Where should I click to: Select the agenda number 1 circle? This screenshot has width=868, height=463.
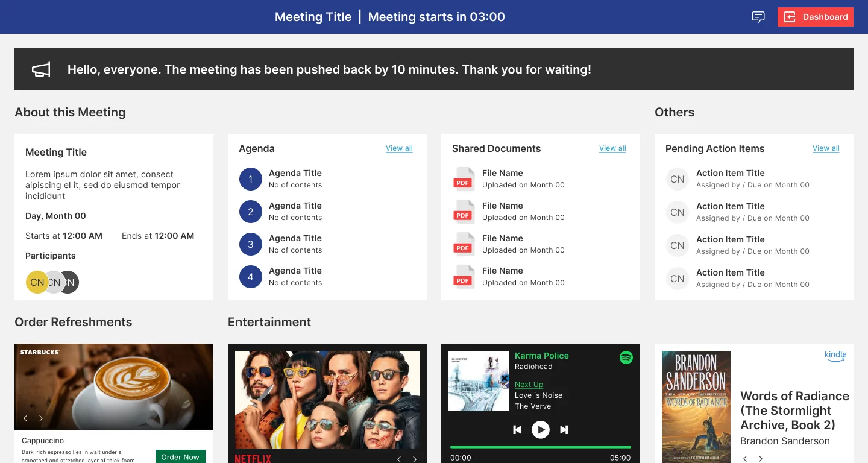pyautogui.click(x=251, y=179)
